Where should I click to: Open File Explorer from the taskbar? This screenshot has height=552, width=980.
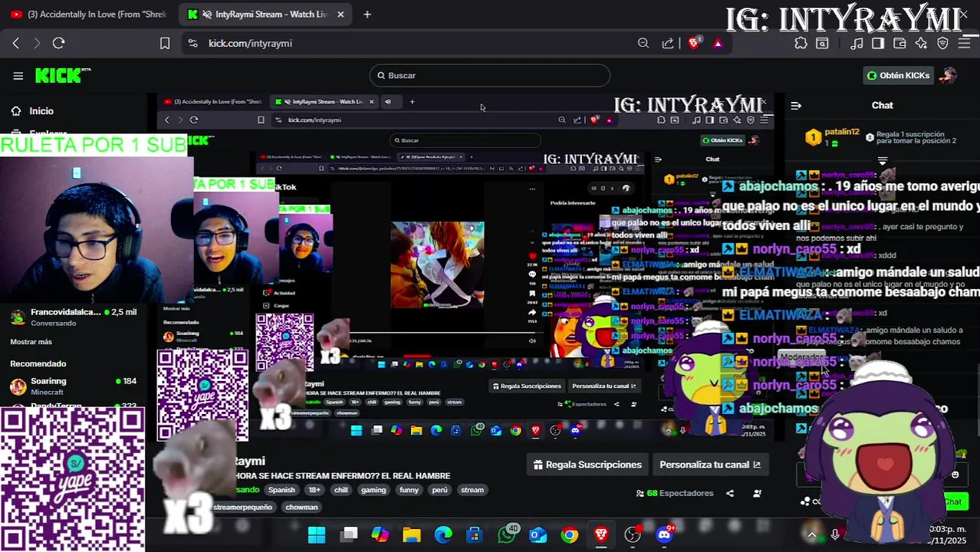(412, 534)
